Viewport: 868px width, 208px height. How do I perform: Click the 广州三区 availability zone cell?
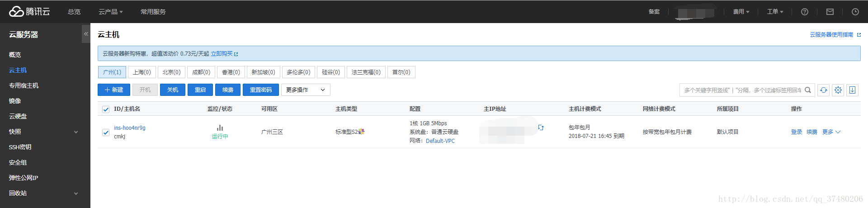click(272, 132)
